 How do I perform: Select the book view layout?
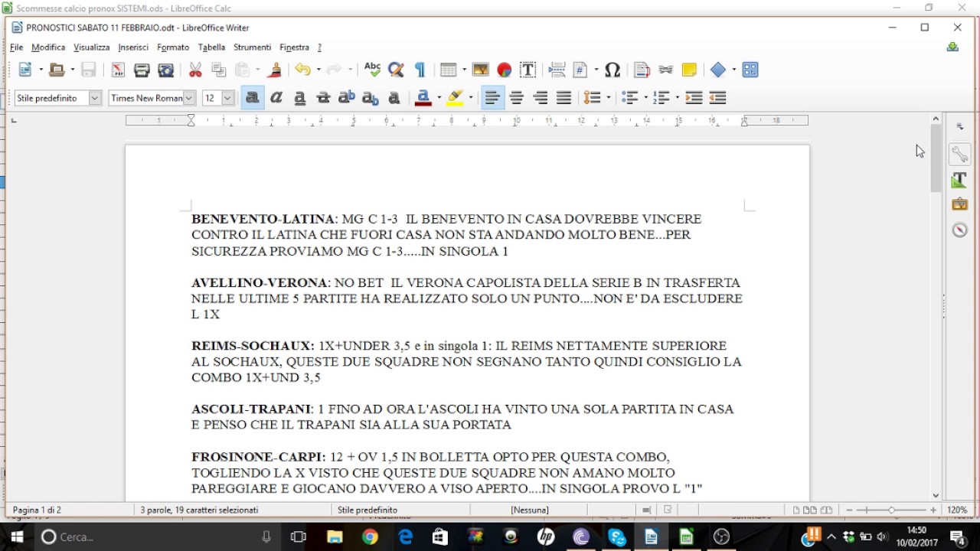point(826,510)
